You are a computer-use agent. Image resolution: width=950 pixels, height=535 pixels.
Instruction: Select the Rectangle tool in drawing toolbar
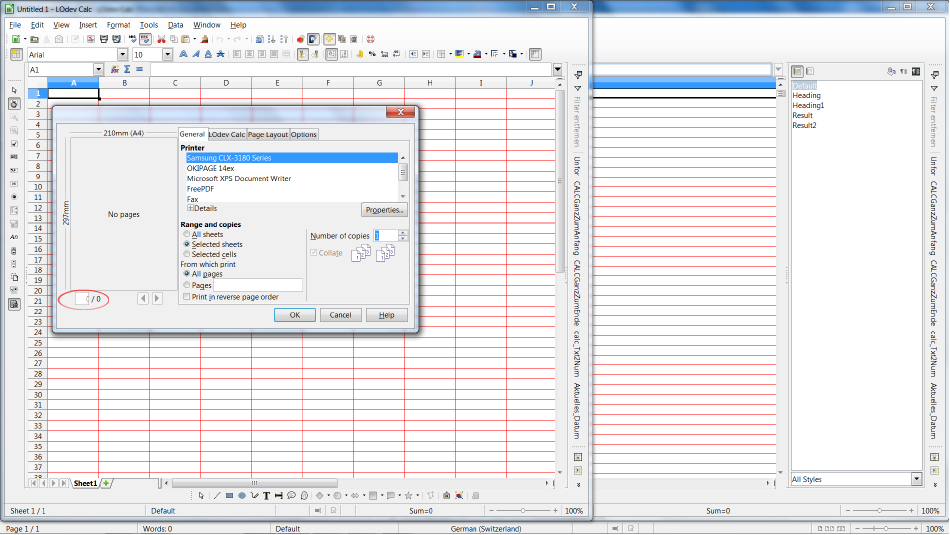(228, 495)
